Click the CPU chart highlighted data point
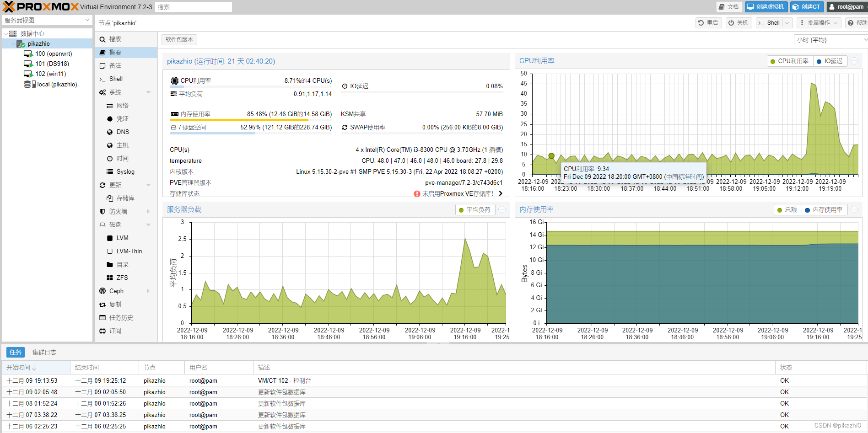868x433 pixels. click(551, 156)
